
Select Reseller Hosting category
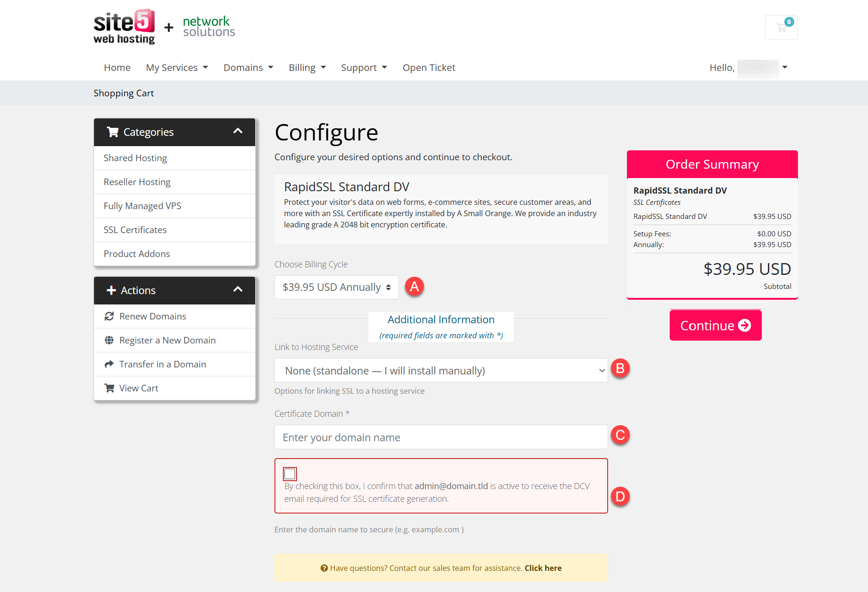click(x=174, y=182)
